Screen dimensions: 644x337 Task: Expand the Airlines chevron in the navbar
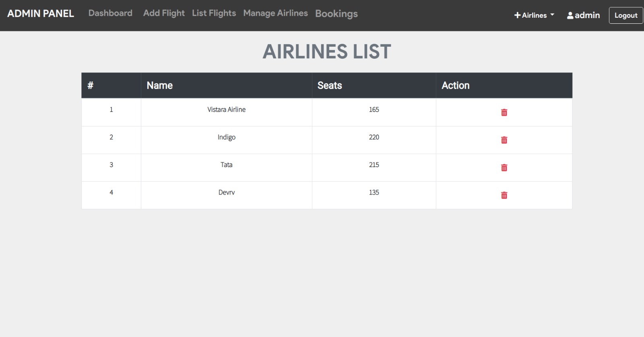pos(552,16)
